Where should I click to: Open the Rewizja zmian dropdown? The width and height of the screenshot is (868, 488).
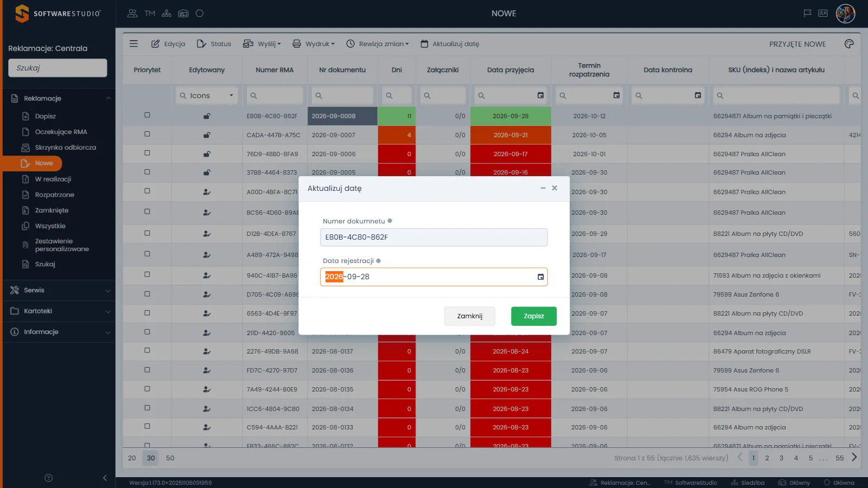click(x=378, y=44)
